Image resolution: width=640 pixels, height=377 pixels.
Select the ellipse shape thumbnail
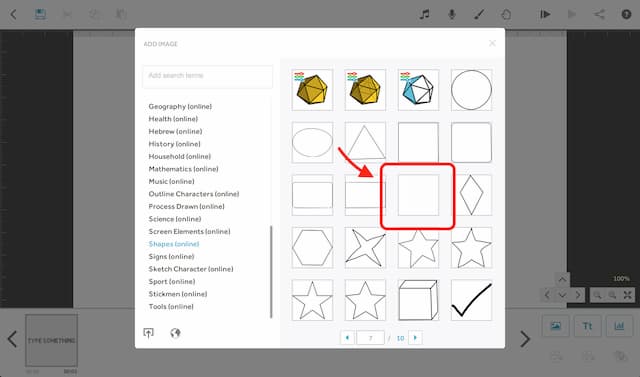pyautogui.click(x=312, y=142)
